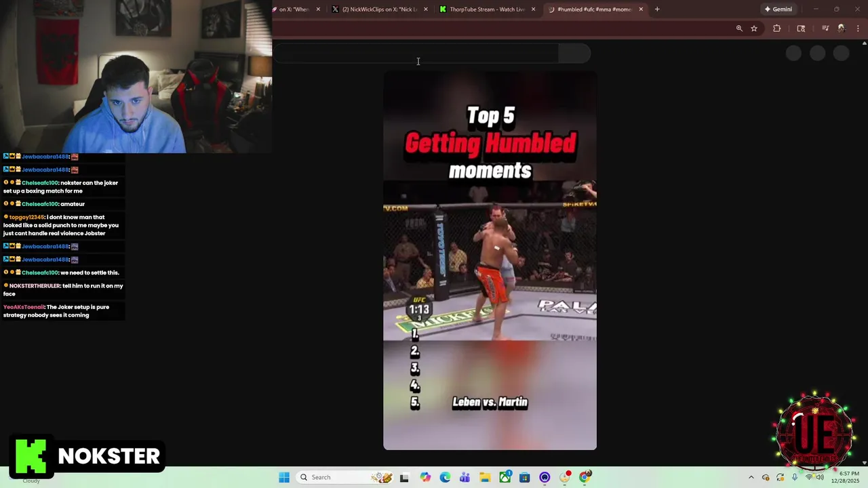Click the Windows taskbar Search box
This screenshot has height=488, width=868.
pos(346,477)
